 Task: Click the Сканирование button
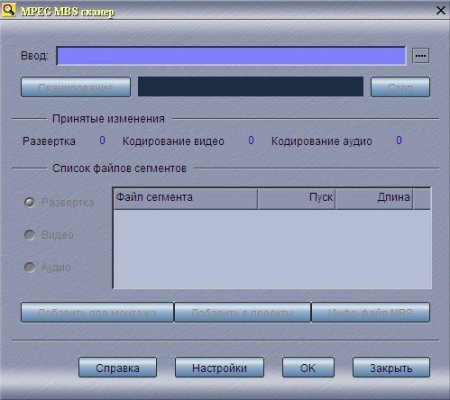point(76,87)
